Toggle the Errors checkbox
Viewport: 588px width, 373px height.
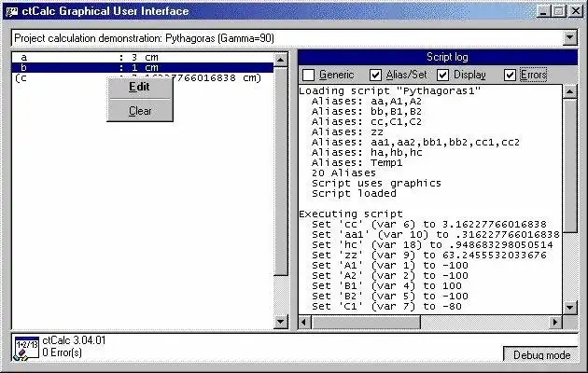pos(510,75)
